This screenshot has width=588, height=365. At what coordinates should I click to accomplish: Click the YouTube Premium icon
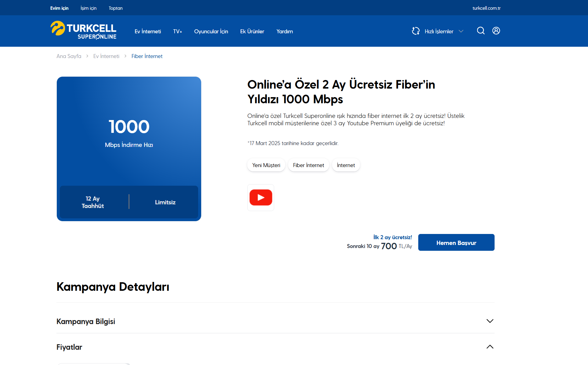point(261,198)
